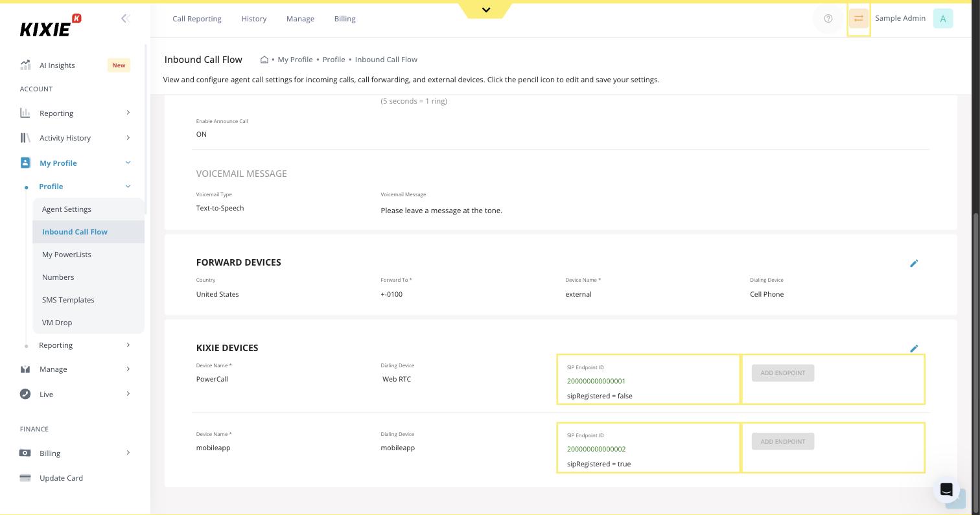Collapse the sidebar with double-chevron icon
980x515 pixels.
click(x=125, y=19)
